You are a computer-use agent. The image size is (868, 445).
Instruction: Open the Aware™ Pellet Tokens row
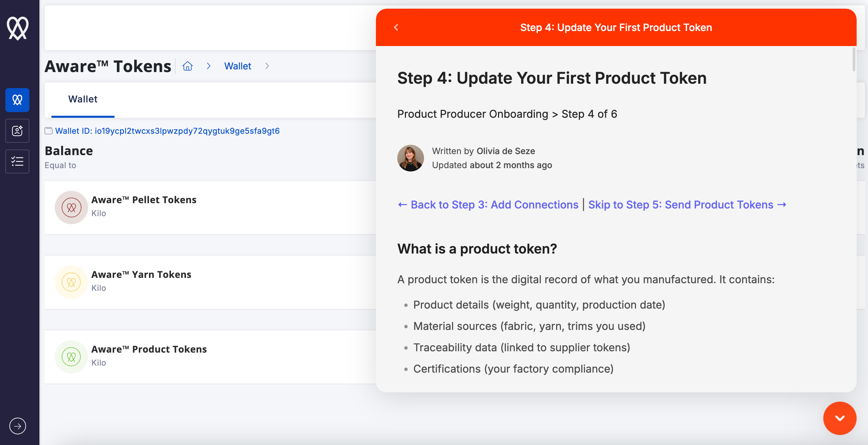pyautogui.click(x=210, y=207)
